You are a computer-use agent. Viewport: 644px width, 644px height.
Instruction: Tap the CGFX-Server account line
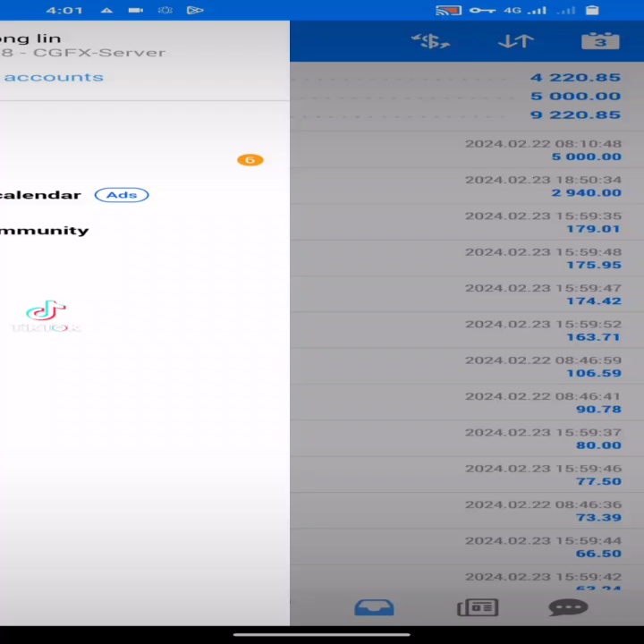coord(83,53)
